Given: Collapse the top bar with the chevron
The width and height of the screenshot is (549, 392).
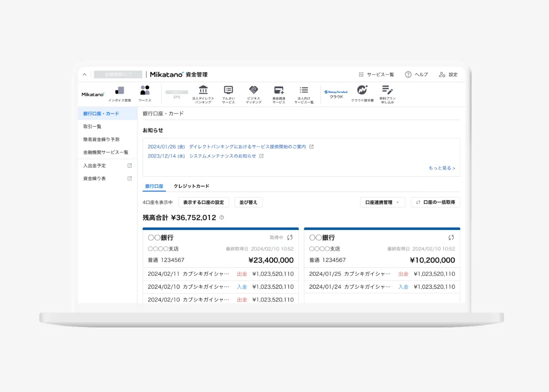Looking at the screenshot, I should [x=84, y=75].
